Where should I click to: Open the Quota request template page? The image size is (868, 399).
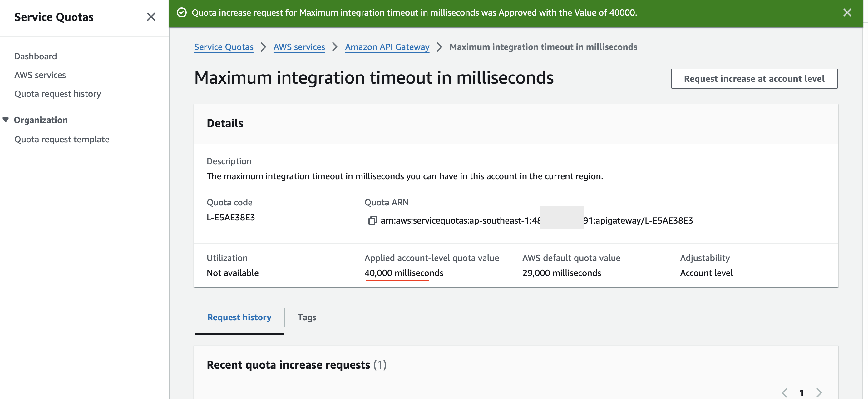(62, 139)
